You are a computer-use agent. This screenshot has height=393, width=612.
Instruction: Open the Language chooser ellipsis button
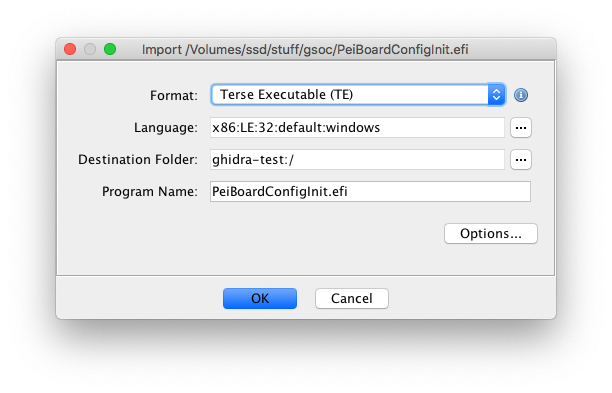tap(521, 128)
